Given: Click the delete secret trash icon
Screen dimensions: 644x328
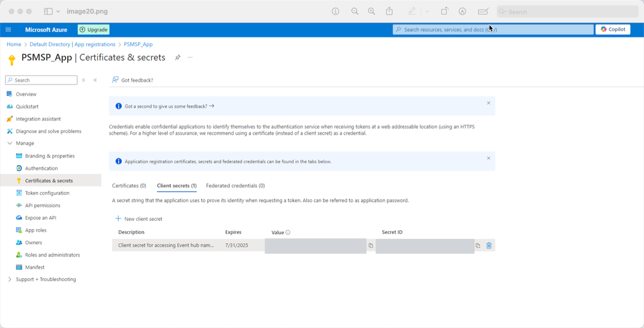Looking at the screenshot, I should click(x=489, y=245).
